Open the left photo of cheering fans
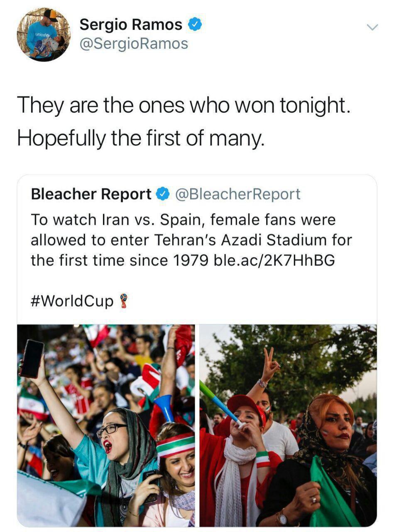394x532 pixels. tap(106, 425)
